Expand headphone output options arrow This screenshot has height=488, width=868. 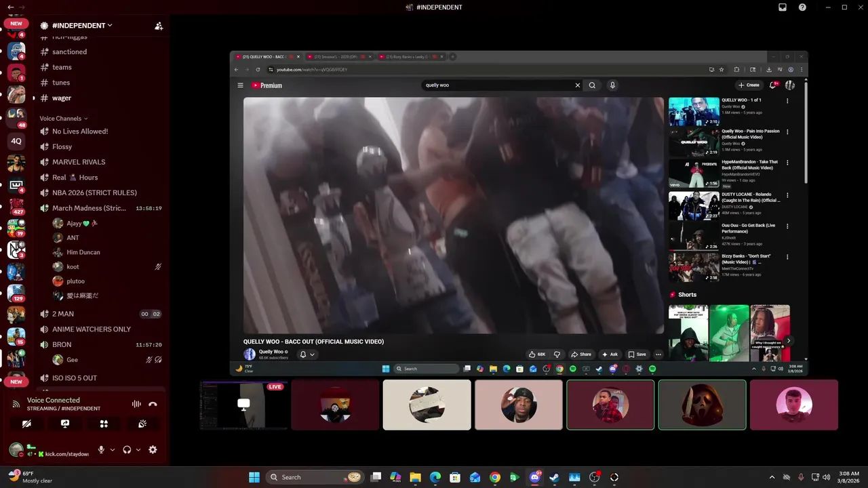138,449
